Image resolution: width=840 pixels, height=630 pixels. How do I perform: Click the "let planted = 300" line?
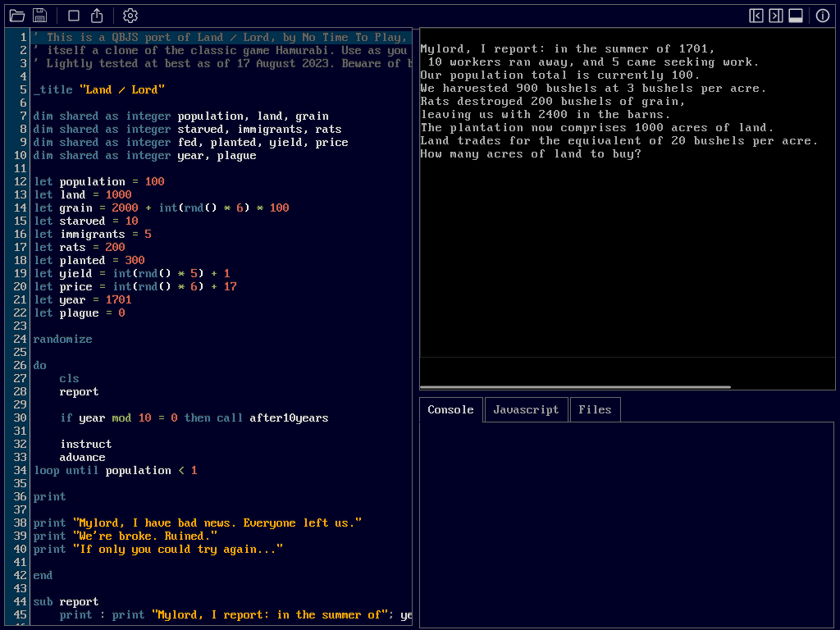coord(89,260)
